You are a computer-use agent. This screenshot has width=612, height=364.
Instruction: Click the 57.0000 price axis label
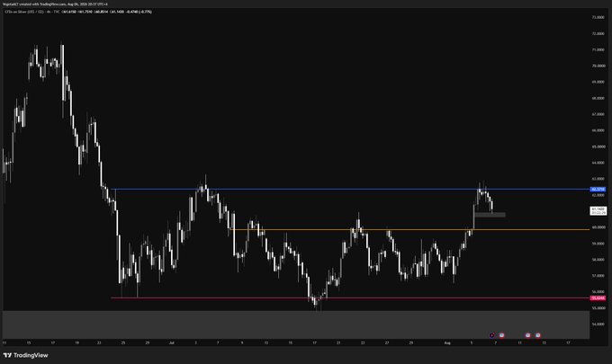[598, 276]
